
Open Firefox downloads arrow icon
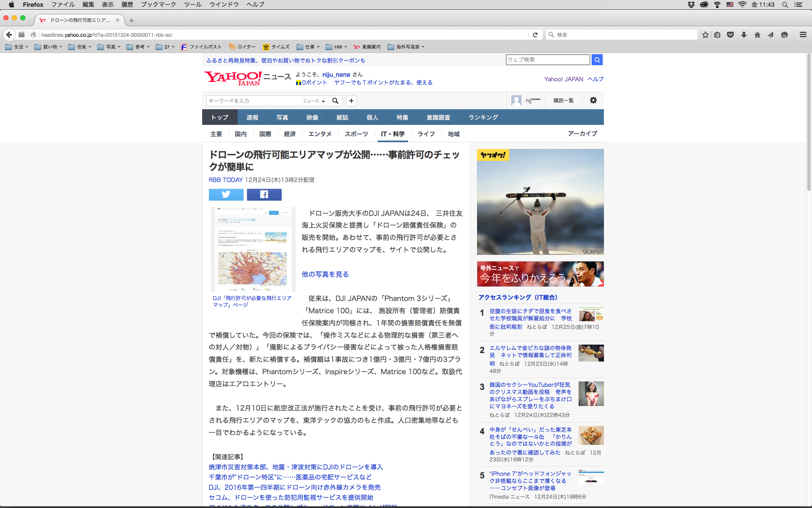[743, 35]
